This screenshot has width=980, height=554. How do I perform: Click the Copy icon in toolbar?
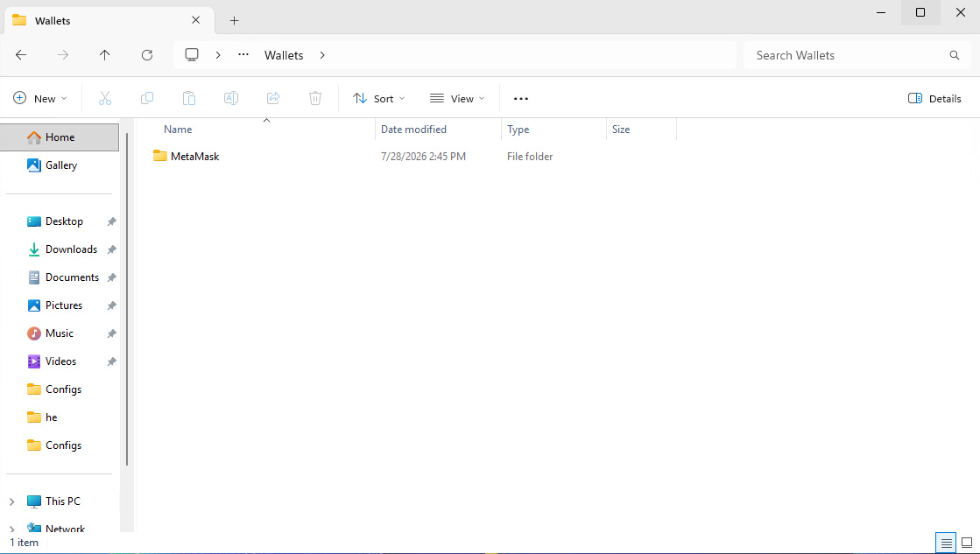point(147,98)
